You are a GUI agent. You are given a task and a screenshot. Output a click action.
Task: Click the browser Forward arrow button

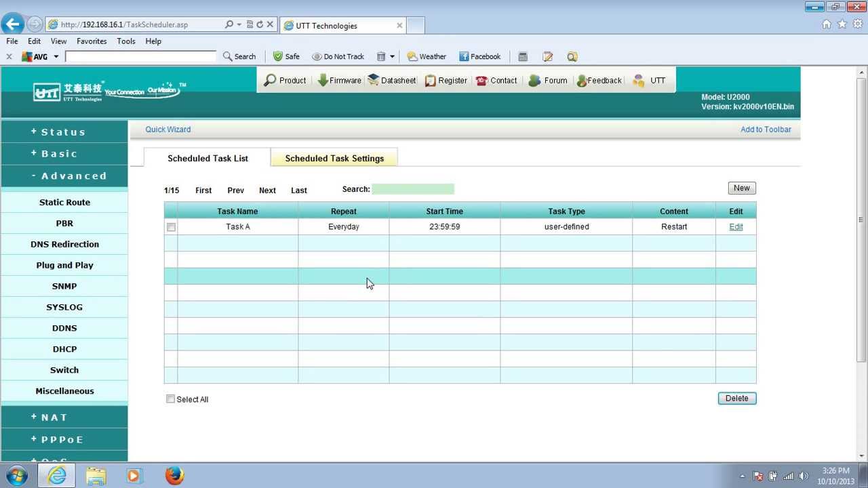[x=35, y=24]
